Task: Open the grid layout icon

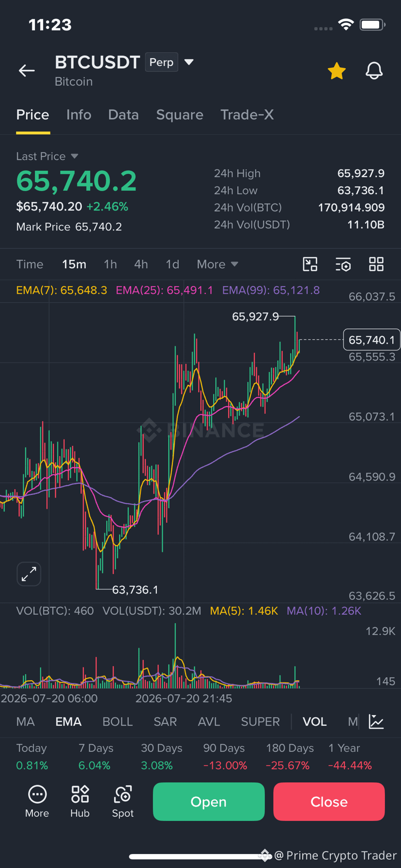Action: pyautogui.click(x=376, y=264)
